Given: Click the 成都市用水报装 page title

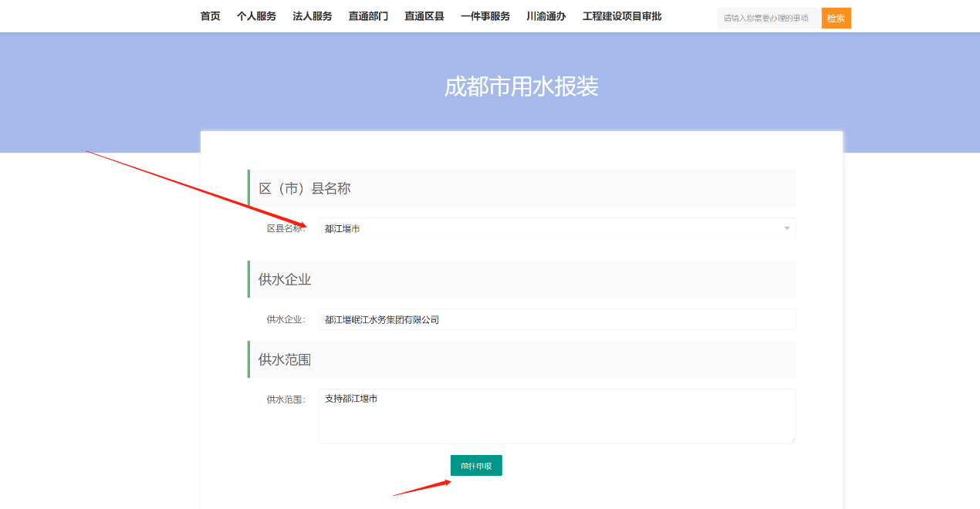Looking at the screenshot, I should (x=521, y=86).
